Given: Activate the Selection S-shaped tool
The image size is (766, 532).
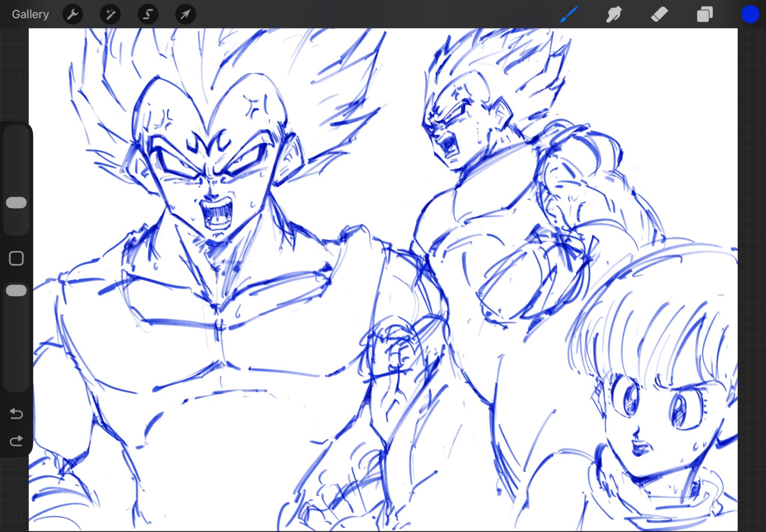Looking at the screenshot, I should tap(148, 15).
